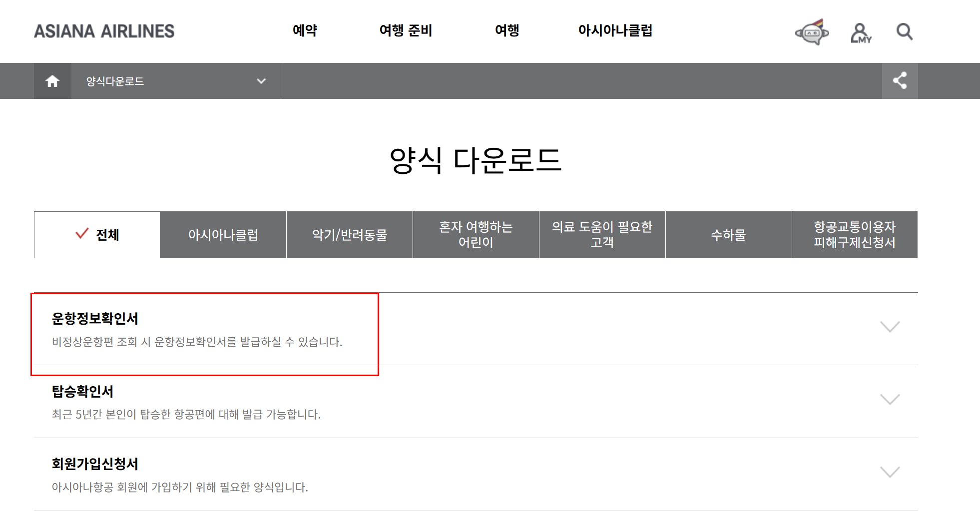980x511 pixels.
Task: Switch to the 악기/반려동물 tab
Action: tap(350, 235)
